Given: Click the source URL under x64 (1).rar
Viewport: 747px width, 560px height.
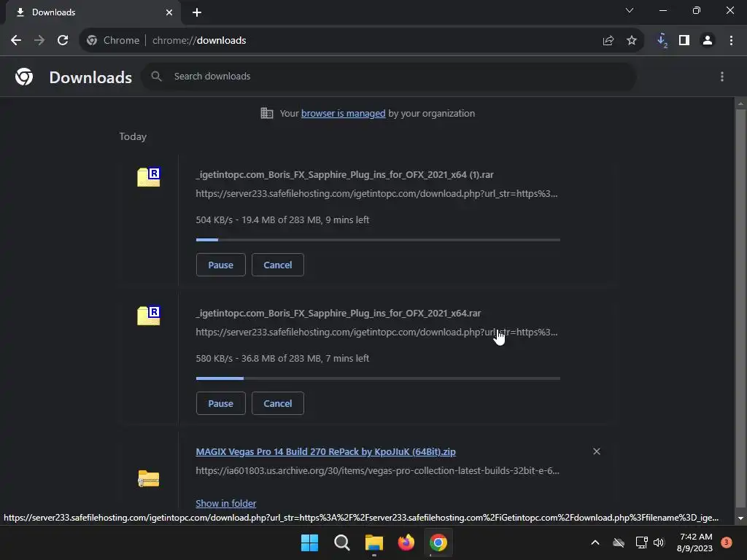Looking at the screenshot, I should pos(376,194).
